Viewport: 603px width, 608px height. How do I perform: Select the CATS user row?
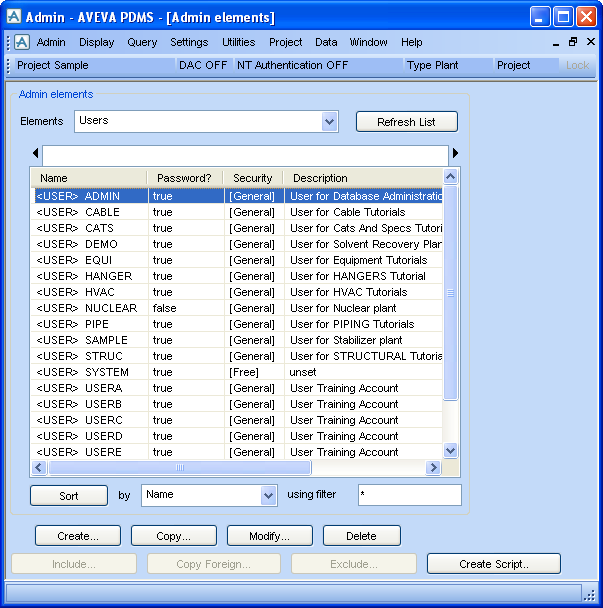[237, 228]
